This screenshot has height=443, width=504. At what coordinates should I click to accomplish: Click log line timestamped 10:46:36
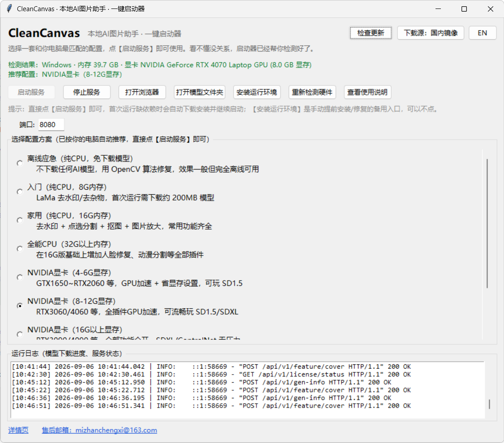point(201,398)
